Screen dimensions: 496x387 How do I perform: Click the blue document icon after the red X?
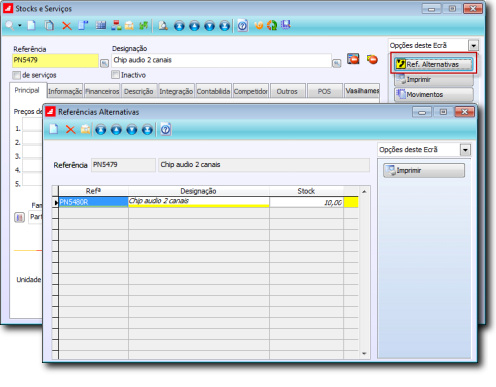coord(83,25)
